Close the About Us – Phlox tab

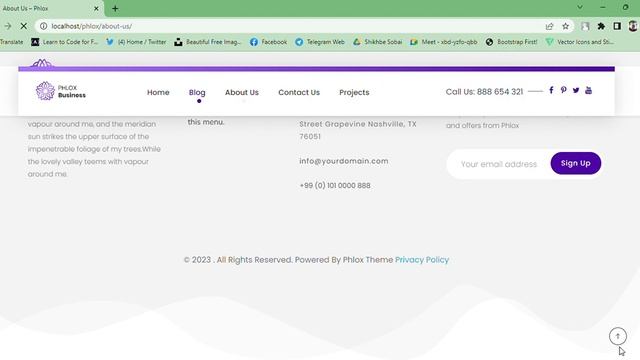(96, 8)
